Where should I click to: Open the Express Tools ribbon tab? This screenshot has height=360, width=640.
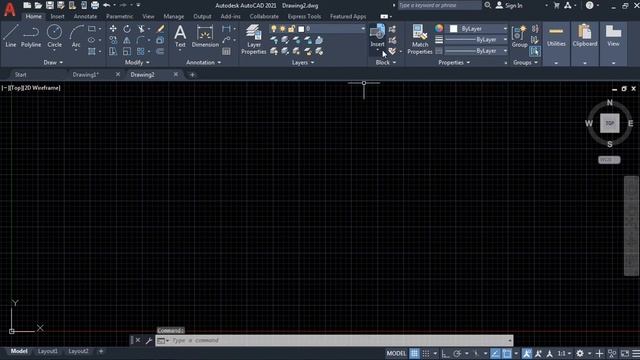coord(304,17)
